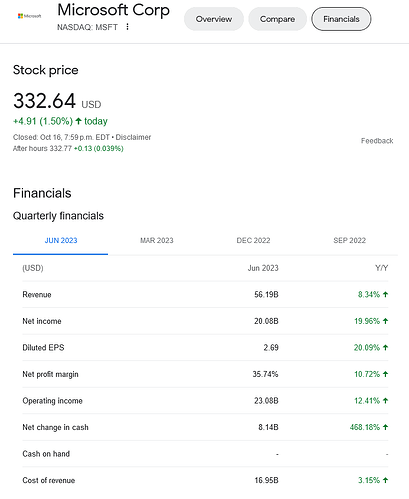The width and height of the screenshot is (409, 499).
Task: Click the Feedback link
Action: click(377, 141)
